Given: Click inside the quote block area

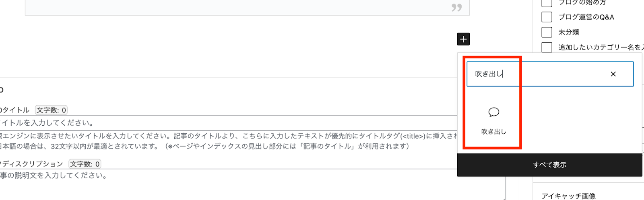Looking at the screenshot, I should [247, 7].
